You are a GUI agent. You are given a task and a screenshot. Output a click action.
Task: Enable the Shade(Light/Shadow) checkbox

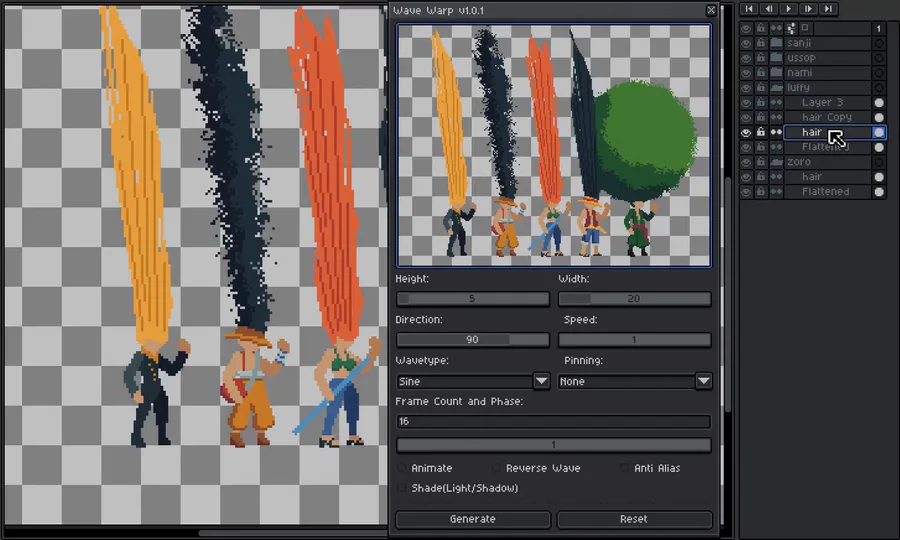[x=402, y=488]
